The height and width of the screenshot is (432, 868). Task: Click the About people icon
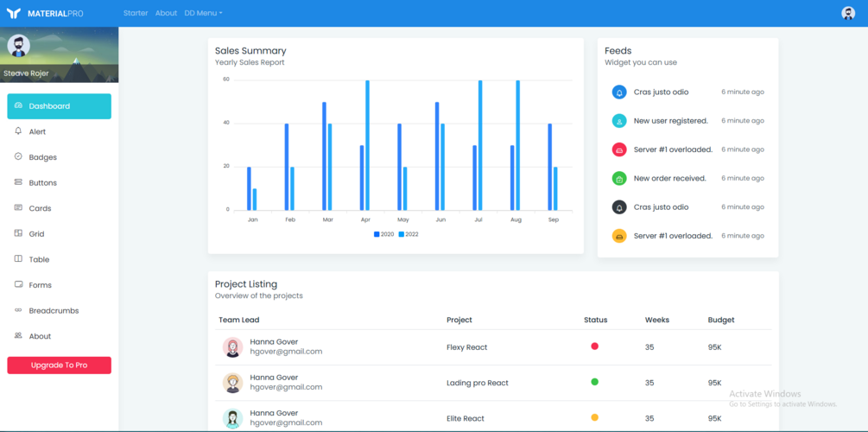pos(18,335)
